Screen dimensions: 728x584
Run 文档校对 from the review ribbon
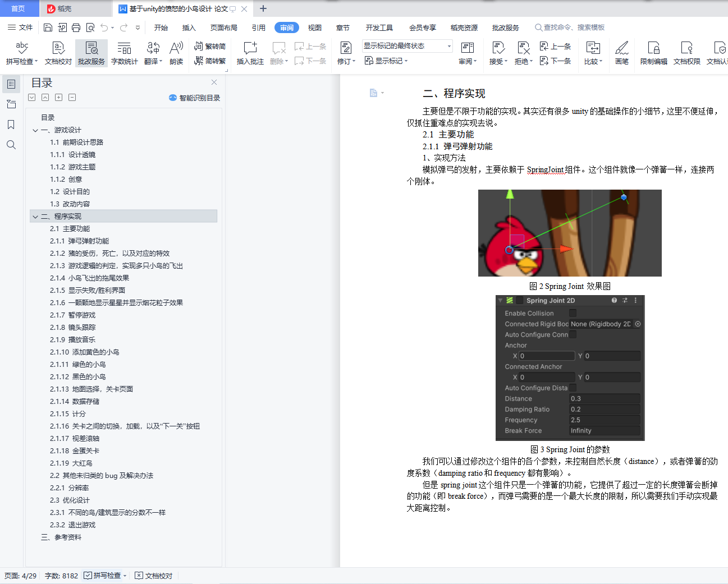(x=58, y=53)
